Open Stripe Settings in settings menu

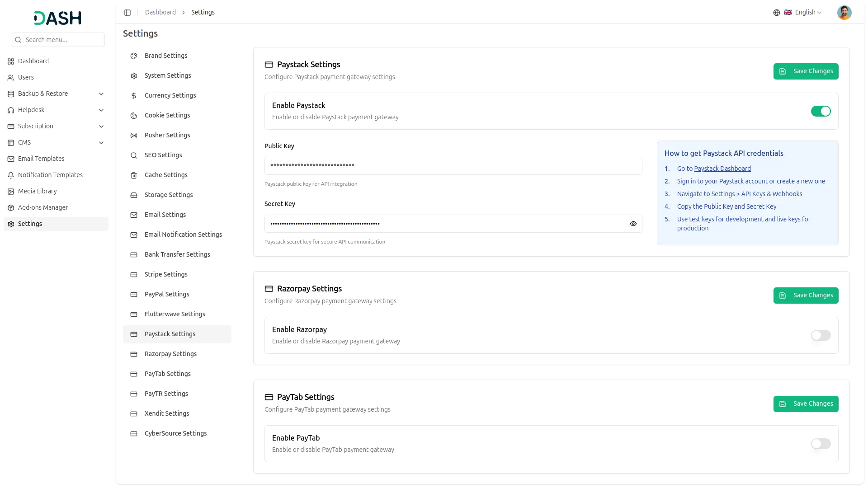[x=166, y=274]
